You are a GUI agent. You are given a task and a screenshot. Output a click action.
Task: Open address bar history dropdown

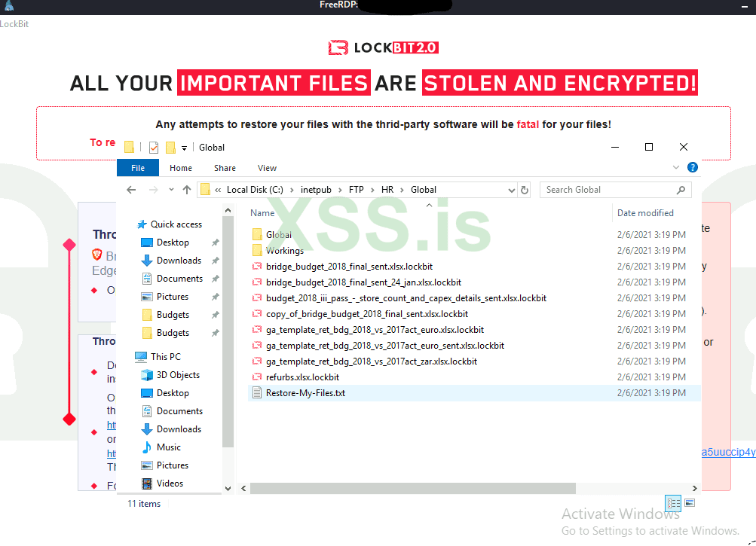click(x=512, y=191)
